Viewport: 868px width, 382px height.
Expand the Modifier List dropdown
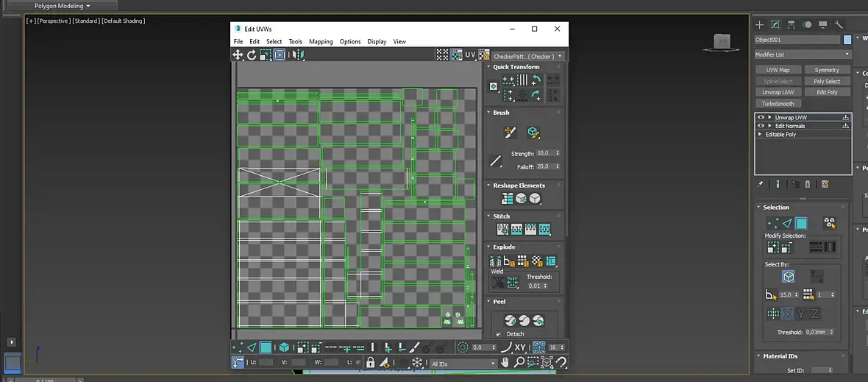tap(803, 54)
